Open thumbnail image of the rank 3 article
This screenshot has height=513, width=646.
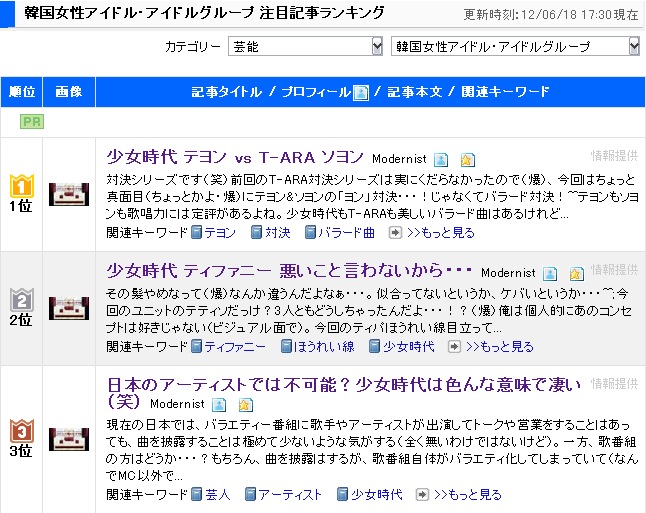(69, 439)
